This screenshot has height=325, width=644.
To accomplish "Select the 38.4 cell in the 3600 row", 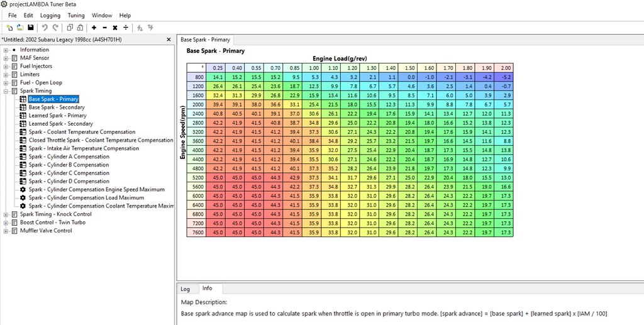I will point(312,141).
